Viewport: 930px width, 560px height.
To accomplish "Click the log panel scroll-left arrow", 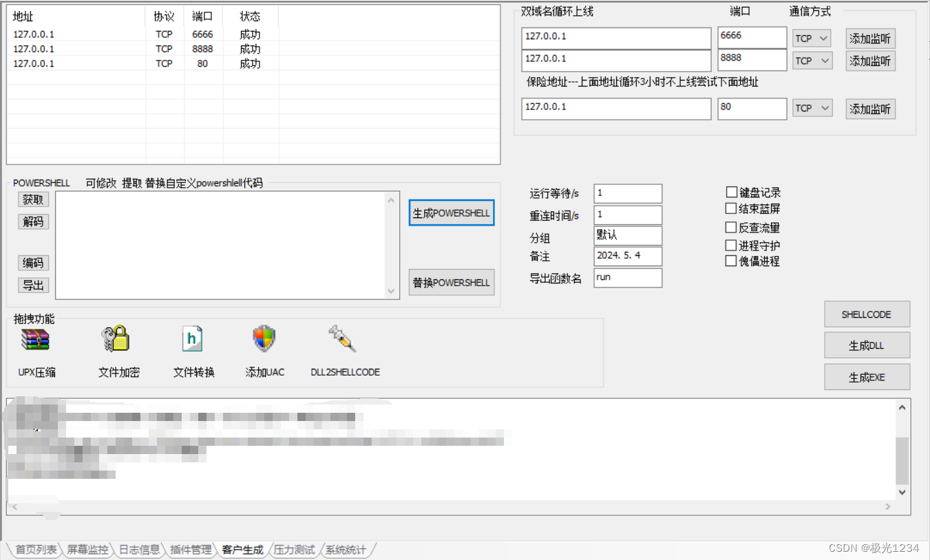I will (x=14, y=507).
